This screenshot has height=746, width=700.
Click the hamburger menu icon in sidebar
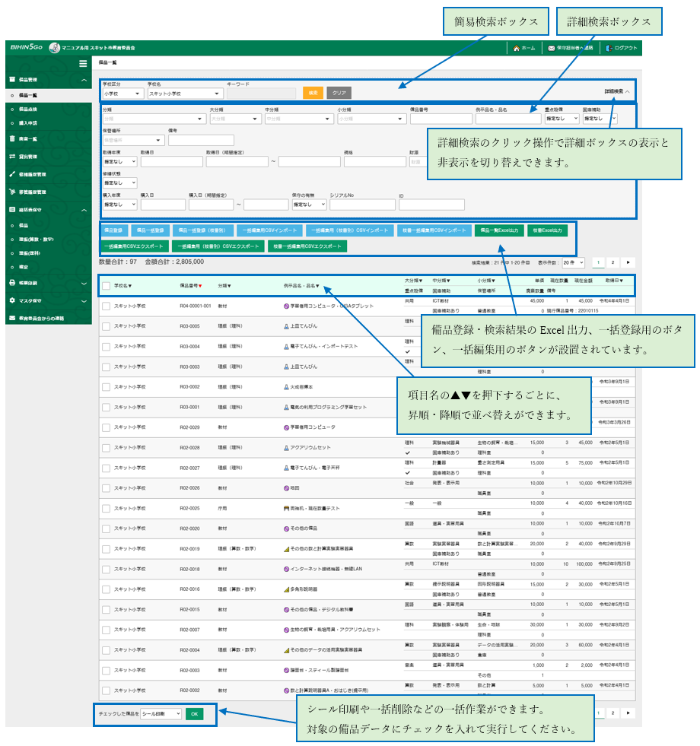(83, 64)
